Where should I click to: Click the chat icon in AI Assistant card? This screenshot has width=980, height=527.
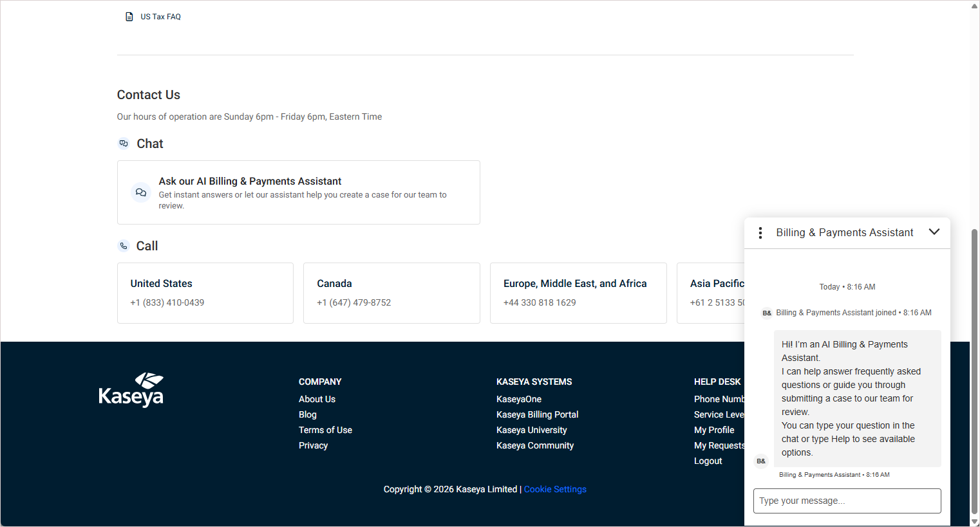click(141, 192)
